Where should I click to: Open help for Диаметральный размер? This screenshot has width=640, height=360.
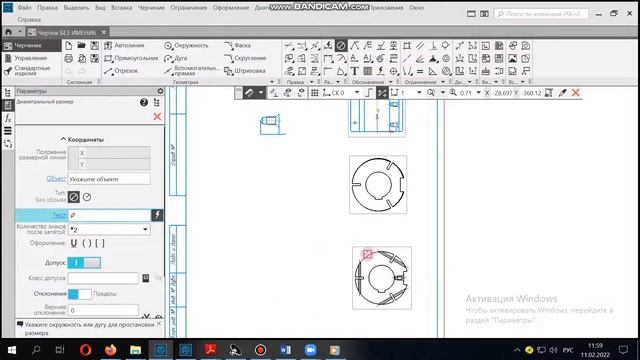click(144, 102)
